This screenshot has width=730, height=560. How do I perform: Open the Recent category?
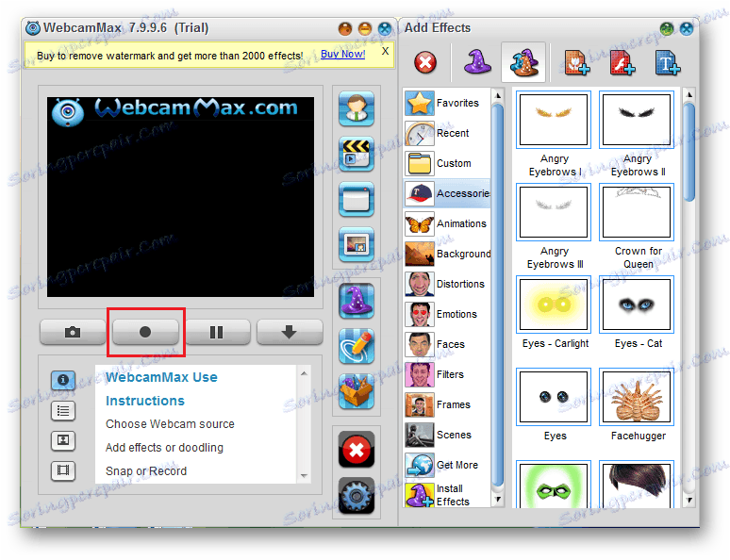(447, 133)
